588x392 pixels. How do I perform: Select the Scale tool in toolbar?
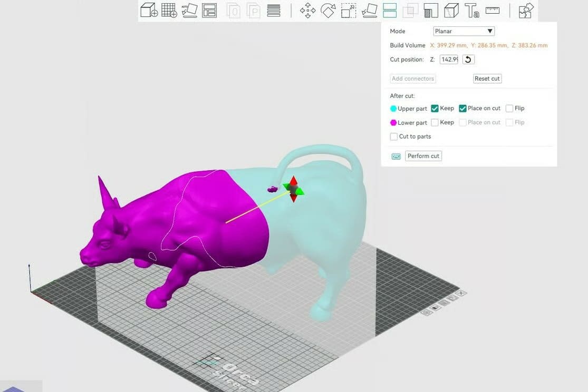pos(349,11)
